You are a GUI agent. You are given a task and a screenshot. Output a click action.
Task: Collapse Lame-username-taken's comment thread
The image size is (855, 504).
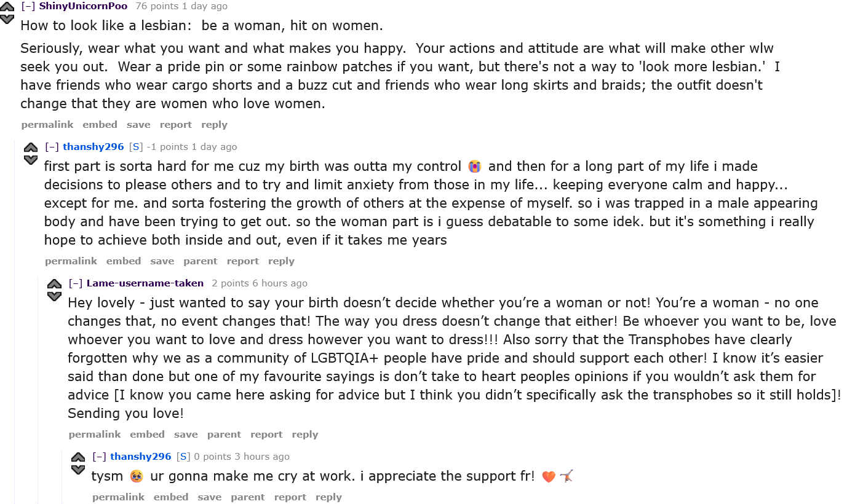pyautogui.click(x=76, y=283)
